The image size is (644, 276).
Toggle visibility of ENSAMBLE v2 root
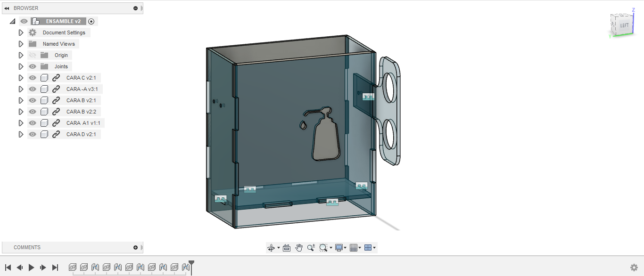coord(24,21)
